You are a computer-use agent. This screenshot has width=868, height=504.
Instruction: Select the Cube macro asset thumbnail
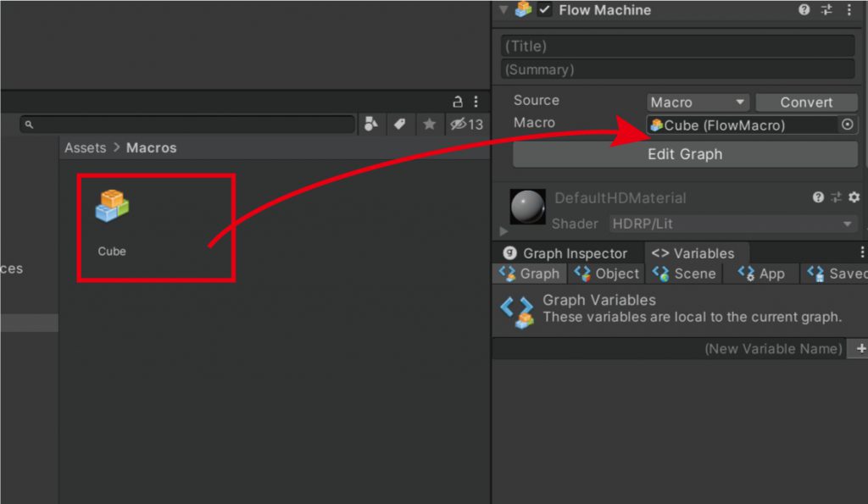pos(112,206)
